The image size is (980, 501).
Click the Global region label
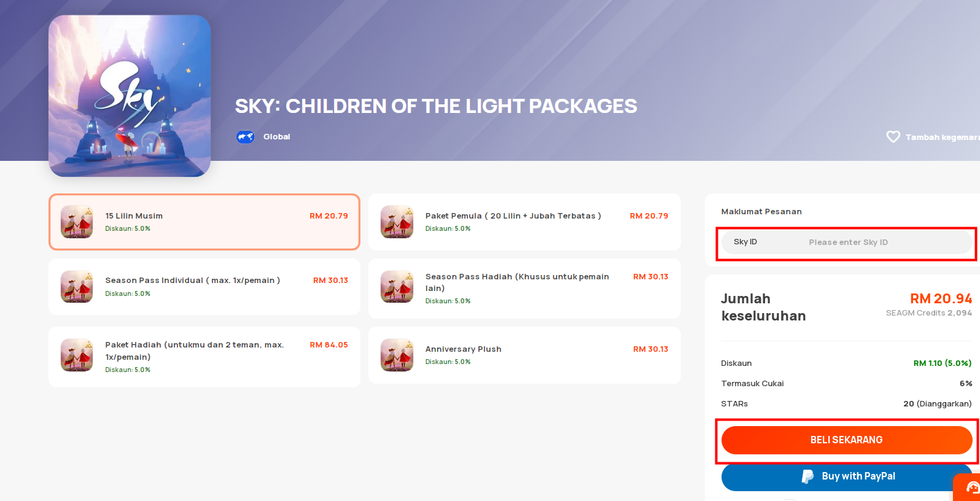coord(276,137)
